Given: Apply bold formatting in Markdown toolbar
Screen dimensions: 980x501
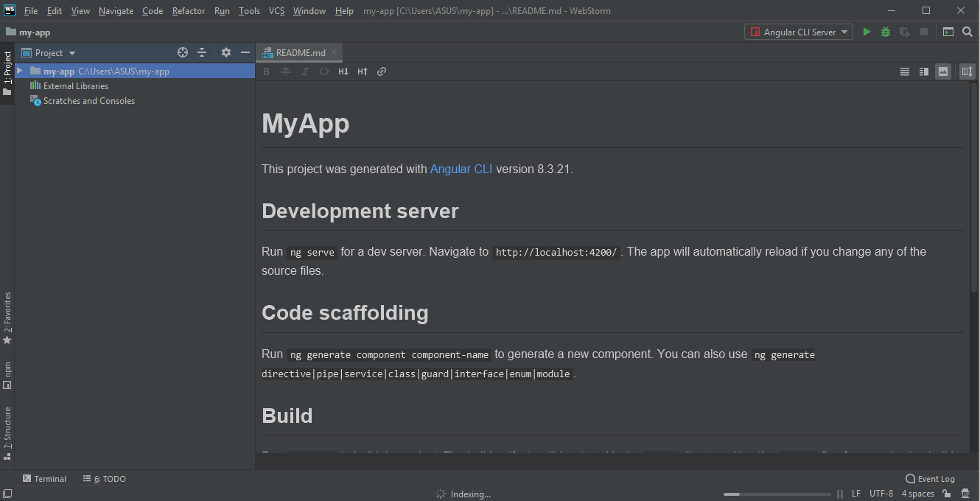Looking at the screenshot, I should click(267, 71).
